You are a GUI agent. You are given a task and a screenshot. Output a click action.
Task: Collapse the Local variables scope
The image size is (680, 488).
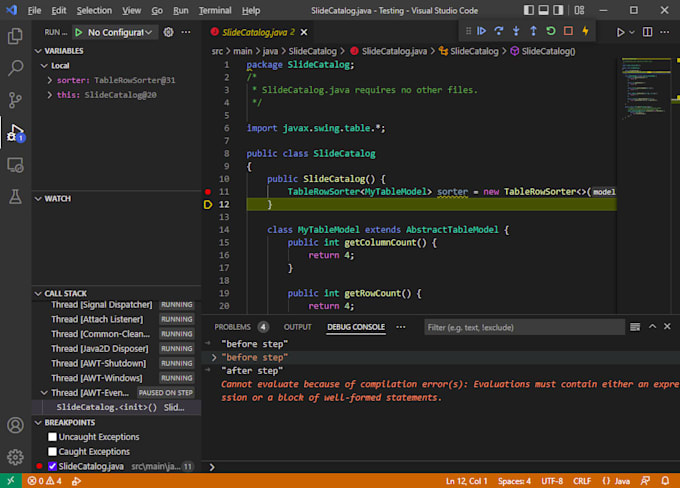click(44, 66)
